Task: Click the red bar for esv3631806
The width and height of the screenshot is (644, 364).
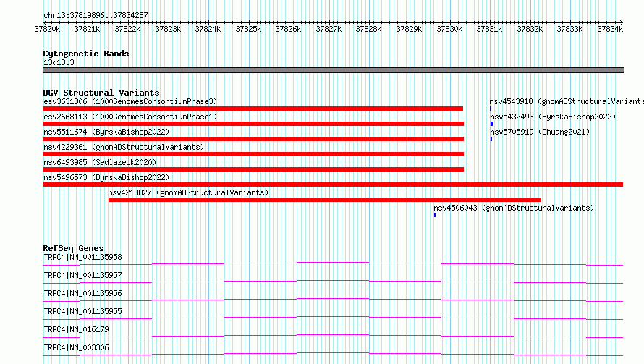Action: click(x=253, y=109)
